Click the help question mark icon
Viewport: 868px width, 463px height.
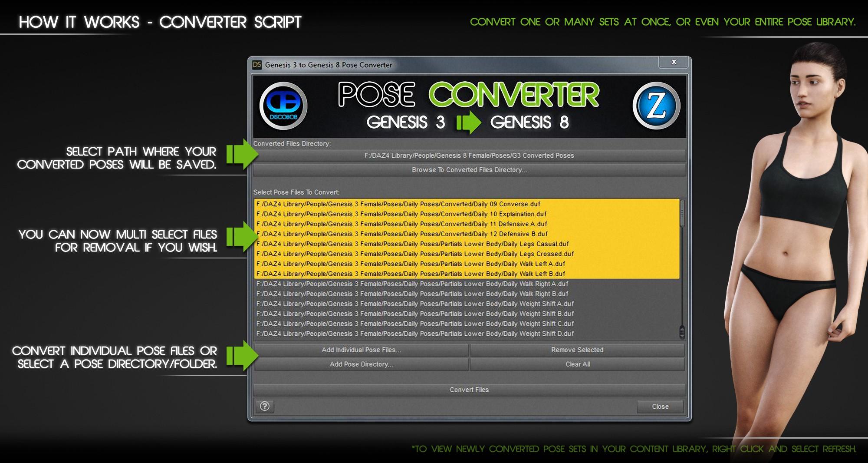tap(265, 406)
